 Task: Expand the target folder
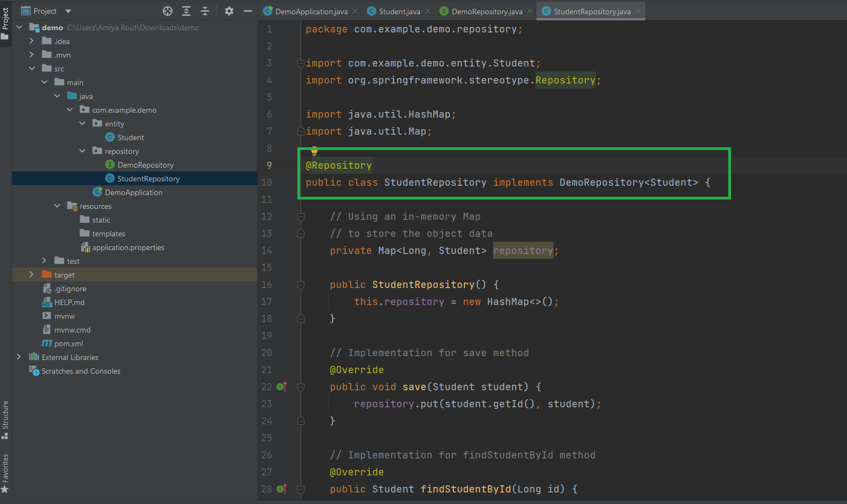click(x=31, y=275)
